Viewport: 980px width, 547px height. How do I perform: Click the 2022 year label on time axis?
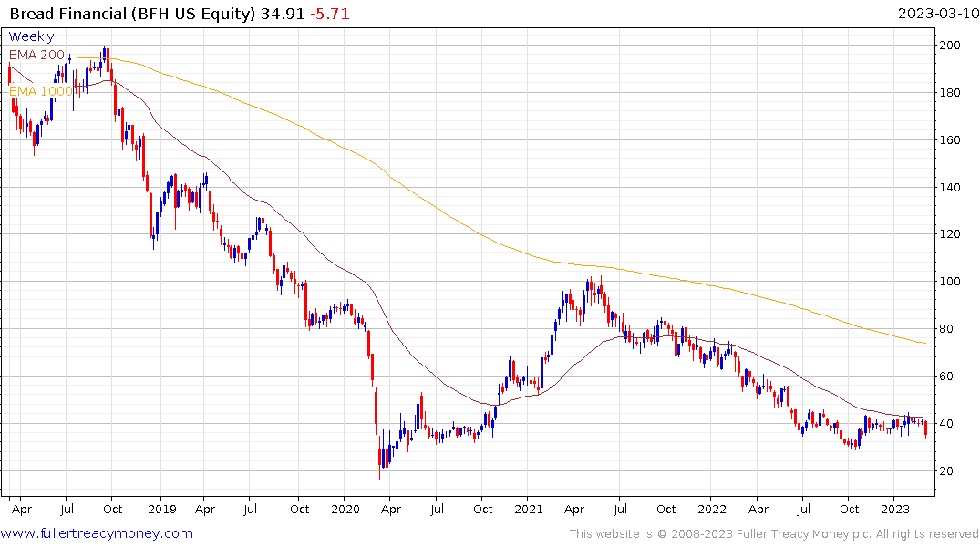pos(712,510)
